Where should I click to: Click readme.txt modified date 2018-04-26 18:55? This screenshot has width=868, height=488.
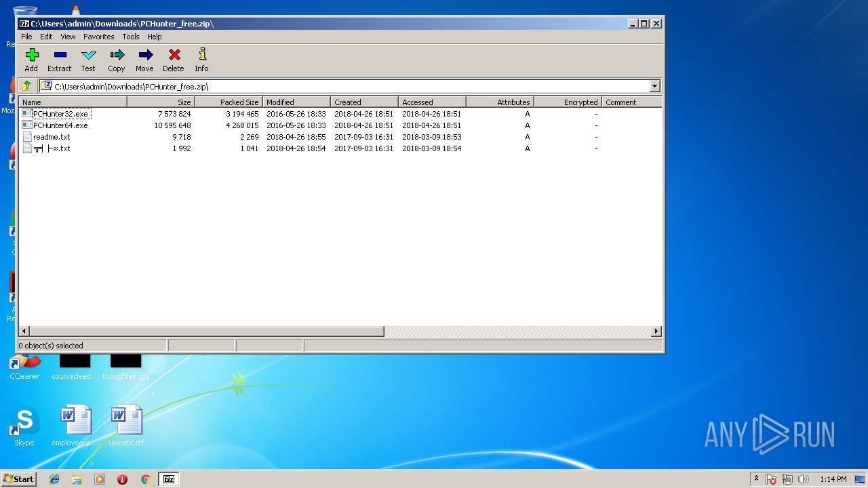click(x=296, y=137)
